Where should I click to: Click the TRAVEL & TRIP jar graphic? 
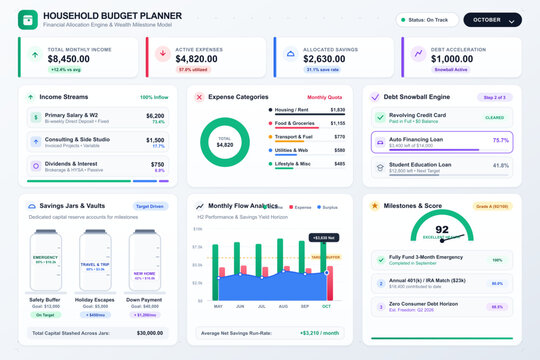pyautogui.click(x=95, y=260)
